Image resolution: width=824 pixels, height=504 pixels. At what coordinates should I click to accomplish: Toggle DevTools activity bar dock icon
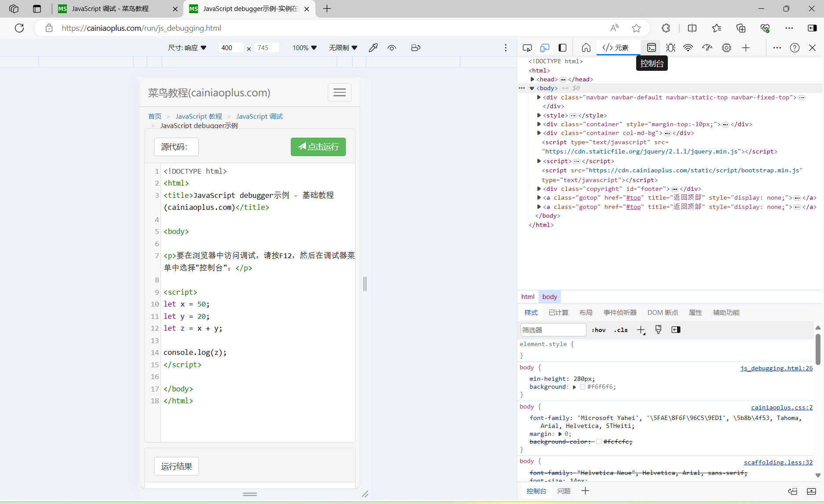pos(562,47)
